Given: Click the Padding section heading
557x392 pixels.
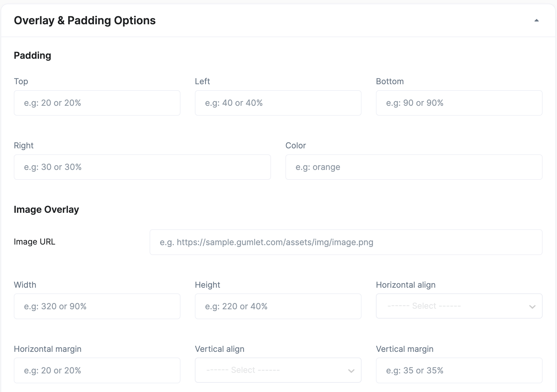Looking at the screenshot, I should (32, 55).
